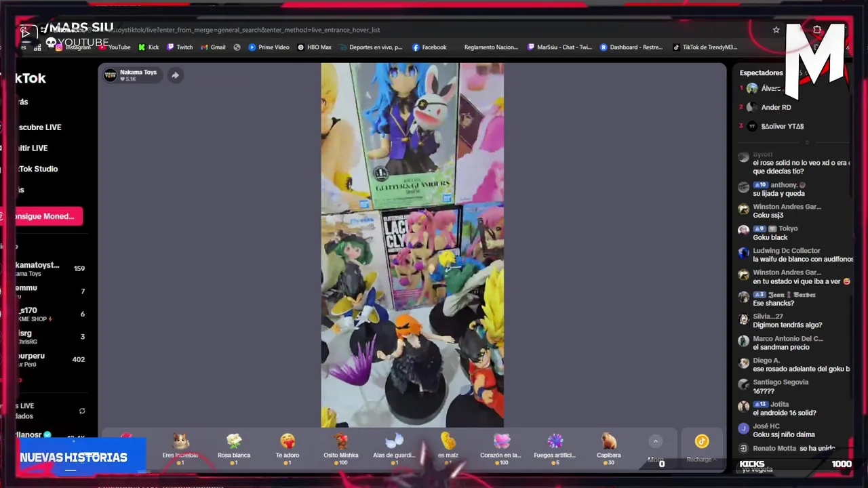
Task: Bookmark this page with the star
Action: [x=776, y=30]
